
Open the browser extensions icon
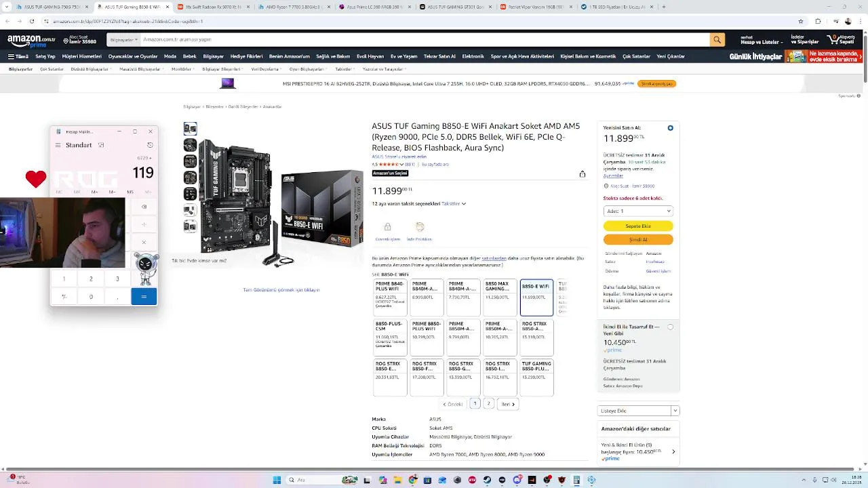(818, 21)
